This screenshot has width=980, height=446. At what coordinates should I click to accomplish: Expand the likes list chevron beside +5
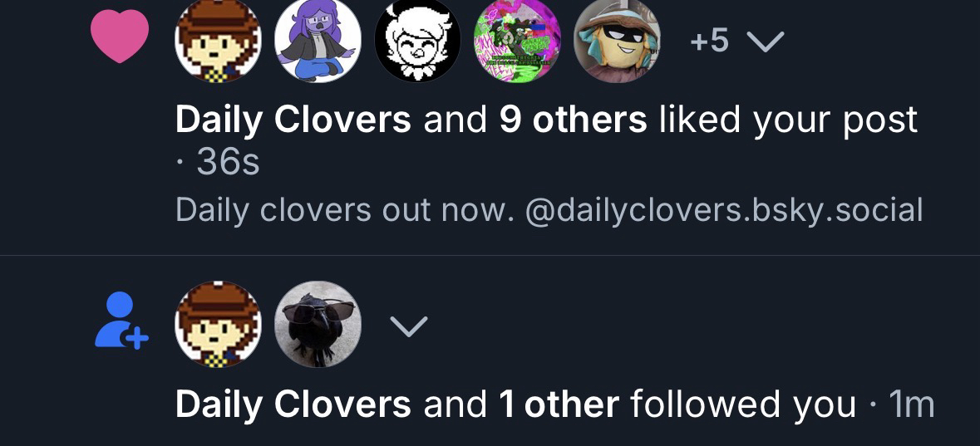point(766,42)
